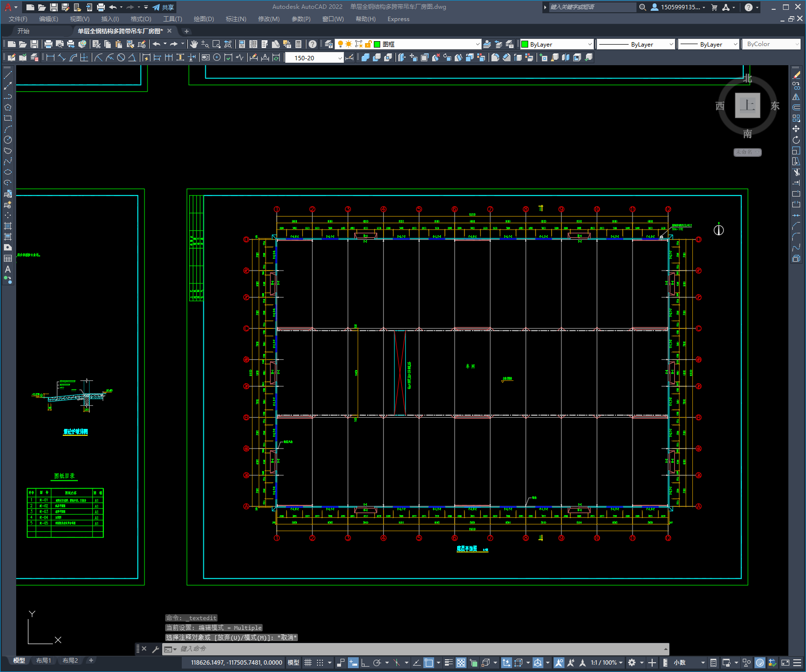Open the 标注(N) menu
The image size is (806, 672).
tap(236, 19)
